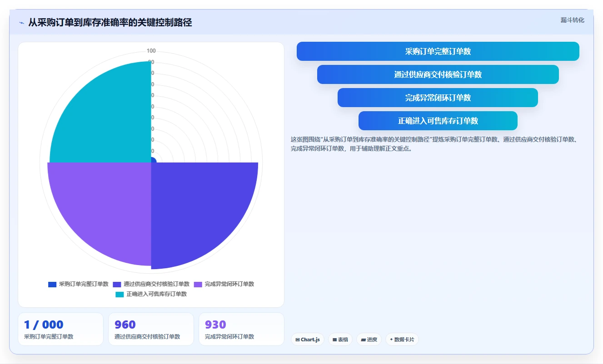Screen dimensions: 603x364
Task: Click the 930 stat card value
Action: point(215,325)
